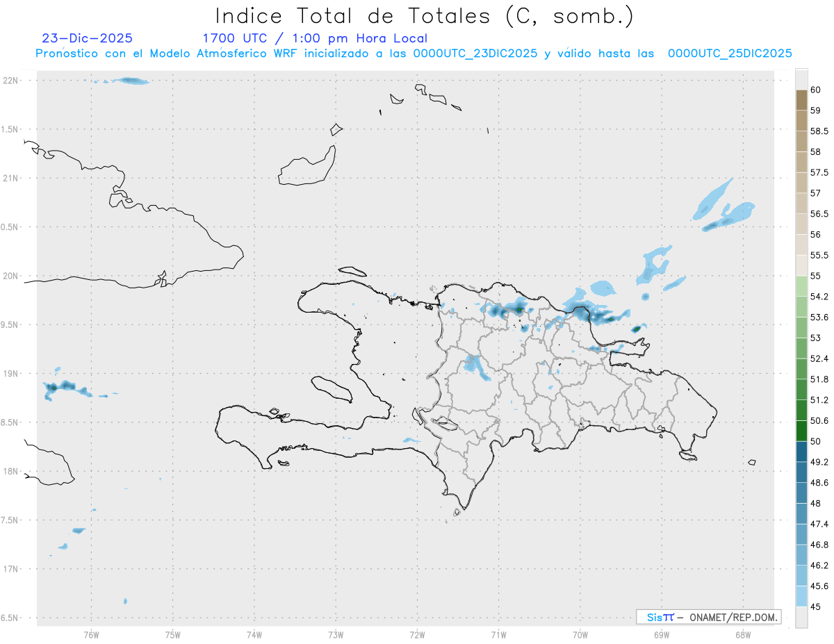Image resolution: width=834 pixels, height=644 pixels.
Task: Click the dark brown swatch between 60 and 59
Action: [x=801, y=100]
